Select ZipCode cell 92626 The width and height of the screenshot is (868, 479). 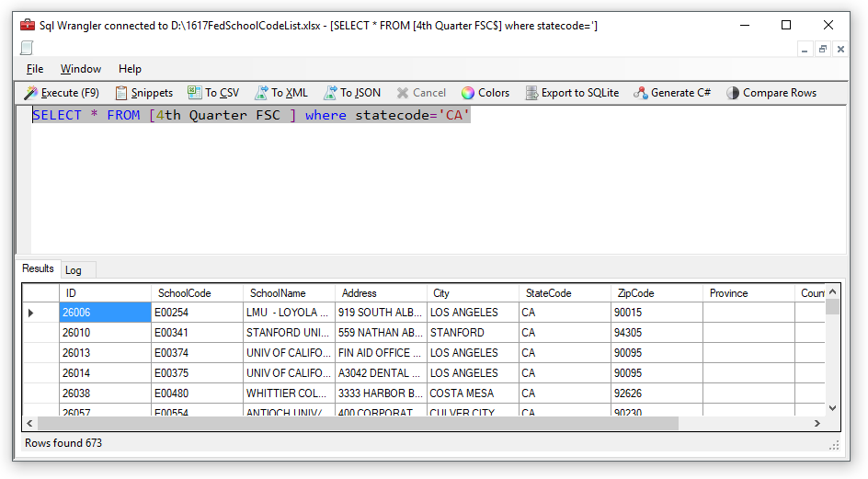657,393
